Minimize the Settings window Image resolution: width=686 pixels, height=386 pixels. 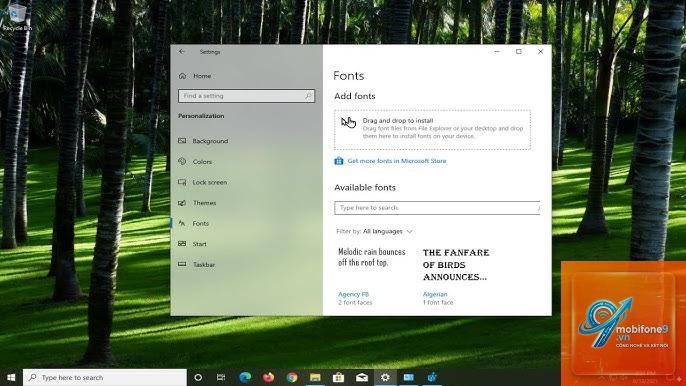(x=497, y=52)
